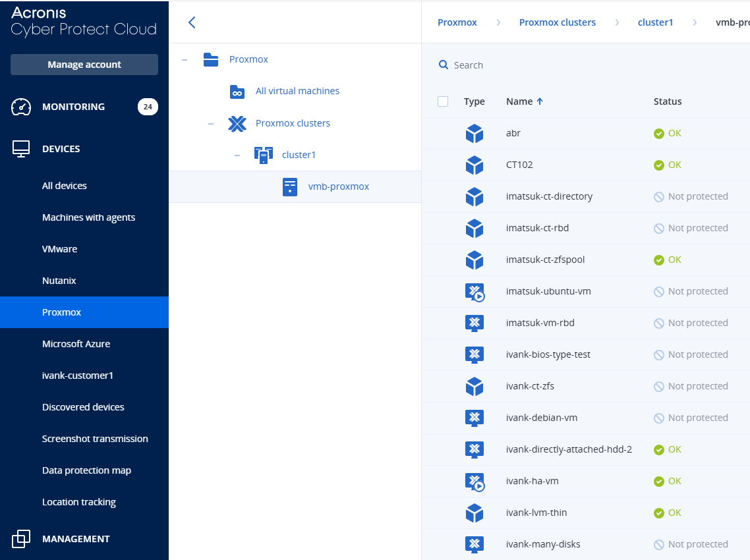Collapse the tree panel with back chevron
The height and width of the screenshot is (560, 750).
tap(192, 22)
